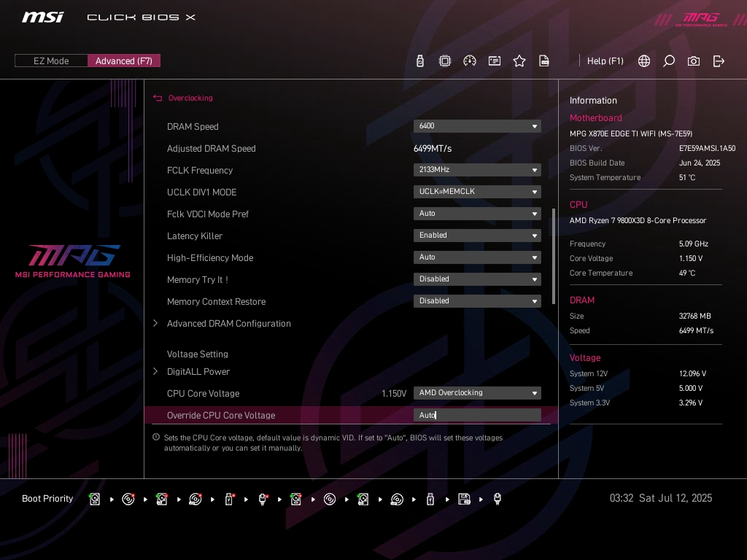Click the BIOS version E7E59AMSI.1A50 value
Viewport: 747px width, 560px height.
(x=707, y=148)
